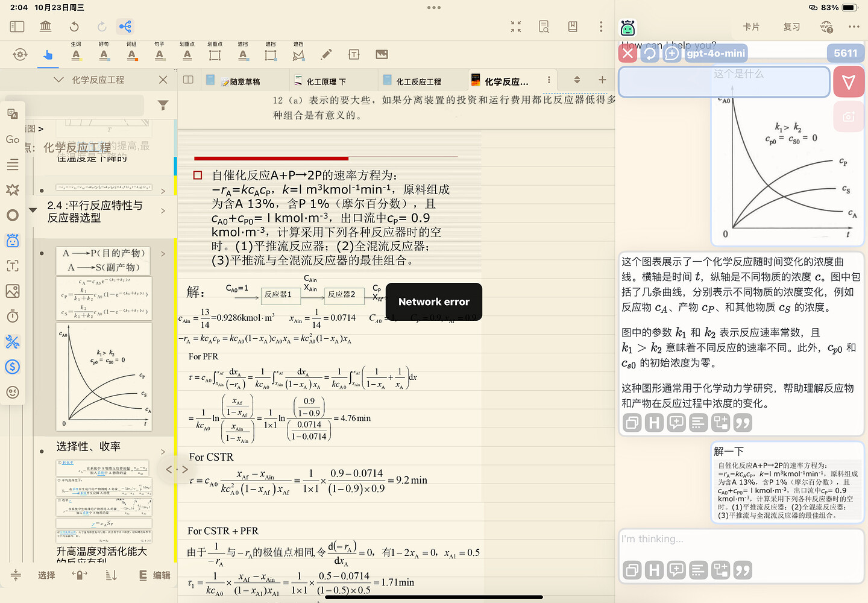Go to next page with the right arrow

pyautogui.click(x=185, y=469)
